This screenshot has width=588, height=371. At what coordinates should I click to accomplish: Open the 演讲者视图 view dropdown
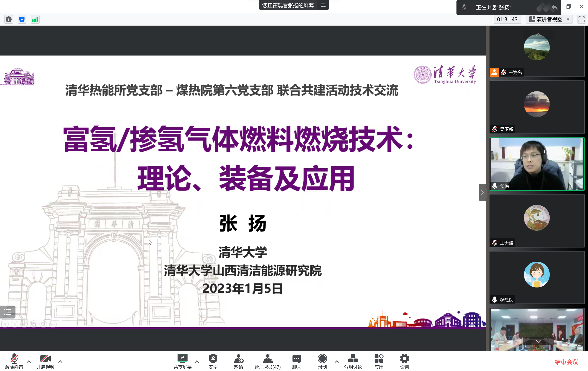(549, 19)
